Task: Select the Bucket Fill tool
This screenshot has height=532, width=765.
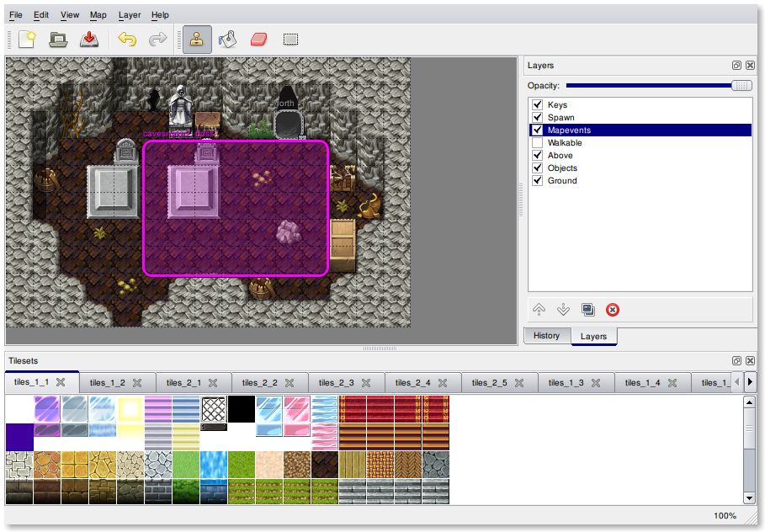Action: [x=227, y=39]
